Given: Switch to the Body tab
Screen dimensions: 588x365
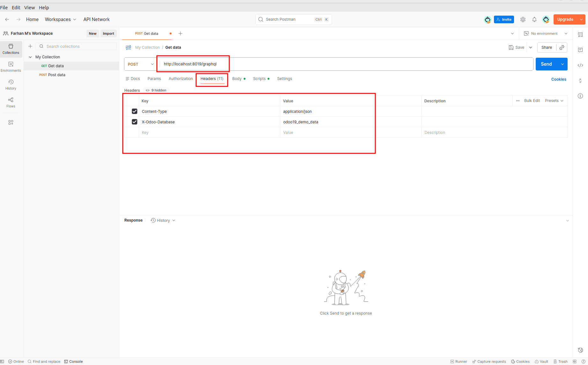Looking at the screenshot, I should [239, 79].
